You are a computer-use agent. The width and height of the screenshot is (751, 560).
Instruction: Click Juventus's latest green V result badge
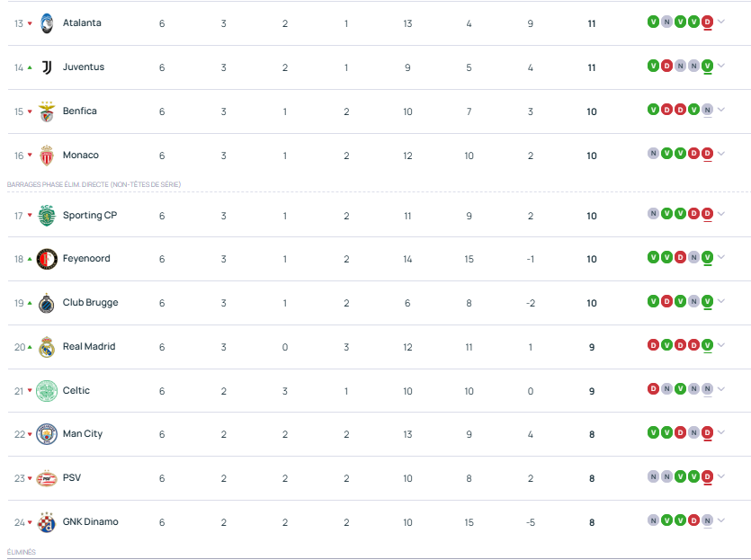tap(707, 66)
